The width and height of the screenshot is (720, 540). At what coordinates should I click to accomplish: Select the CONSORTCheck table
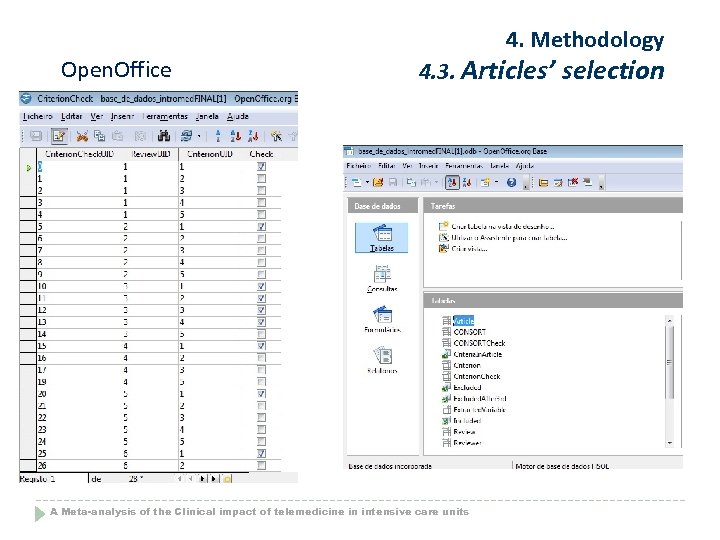474,343
